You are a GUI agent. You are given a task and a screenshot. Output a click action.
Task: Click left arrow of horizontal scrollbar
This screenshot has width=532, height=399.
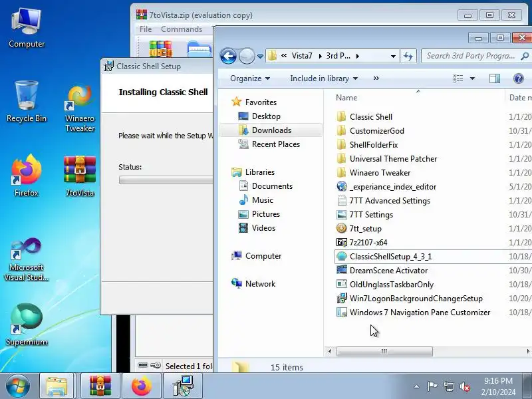click(x=330, y=351)
